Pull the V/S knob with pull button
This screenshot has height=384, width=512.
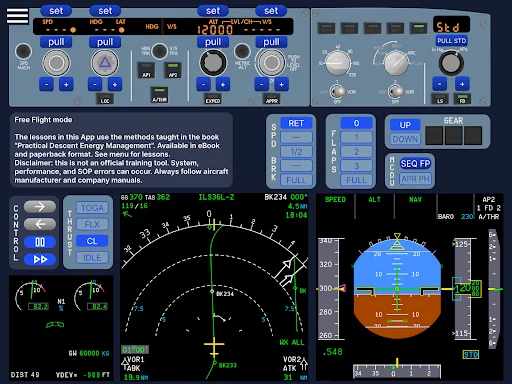[271, 42]
